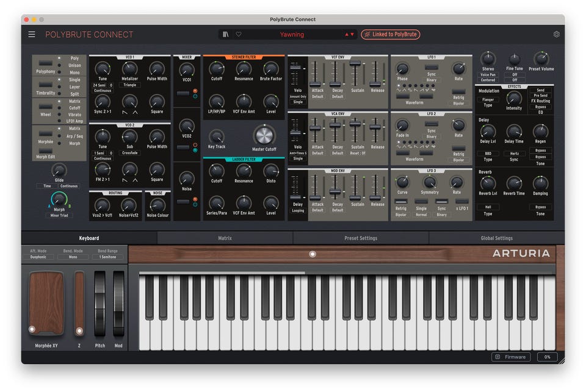Click the red down arrow for next preset

click(x=352, y=34)
